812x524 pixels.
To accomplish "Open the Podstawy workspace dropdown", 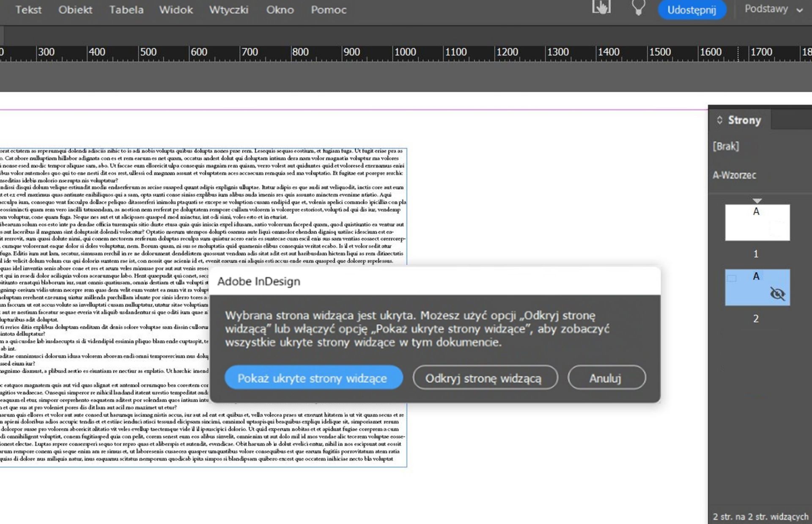I will [773, 9].
